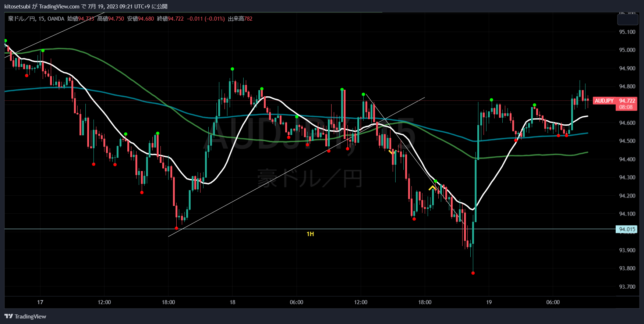The width and height of the screenshot is (644, 324).
Task: Click the 出来高 782 volume readout
Action: click(240, 19)
